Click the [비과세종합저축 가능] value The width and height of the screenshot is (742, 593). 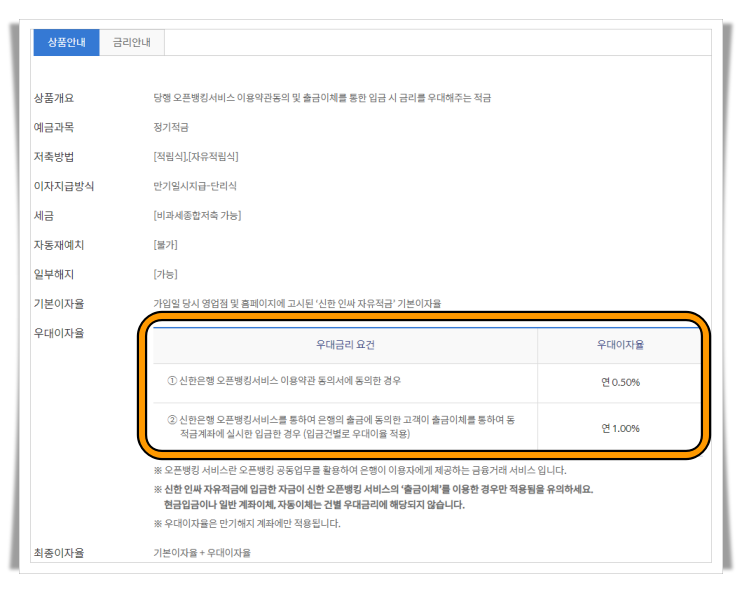tap(197, 216)
